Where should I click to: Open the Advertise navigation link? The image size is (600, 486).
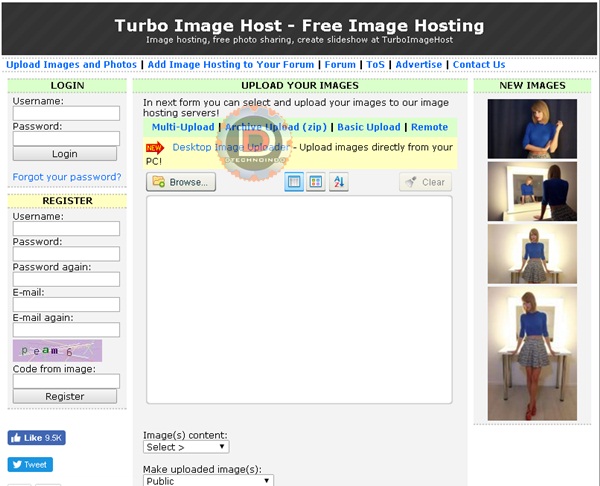coord(419,64)
